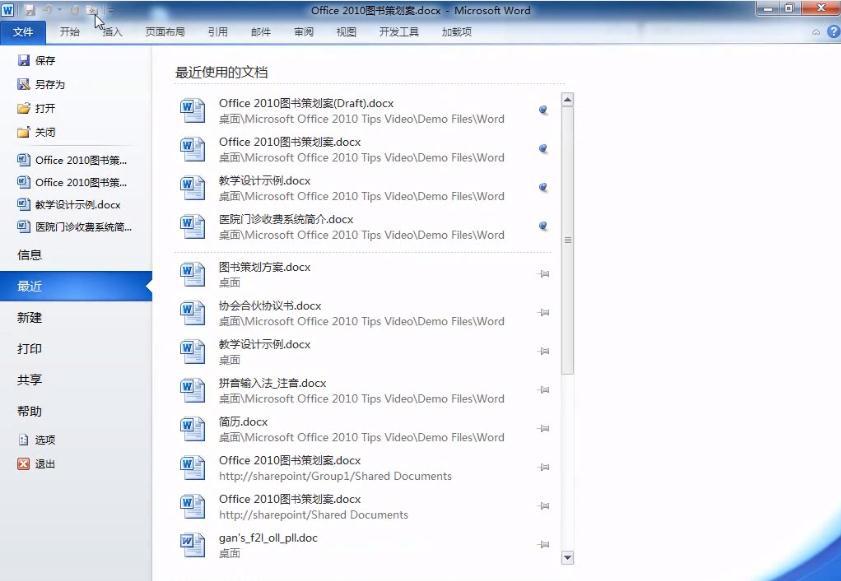Select 最近 (Recent) in the sidebar
The image size is (841, 581).
76,286
